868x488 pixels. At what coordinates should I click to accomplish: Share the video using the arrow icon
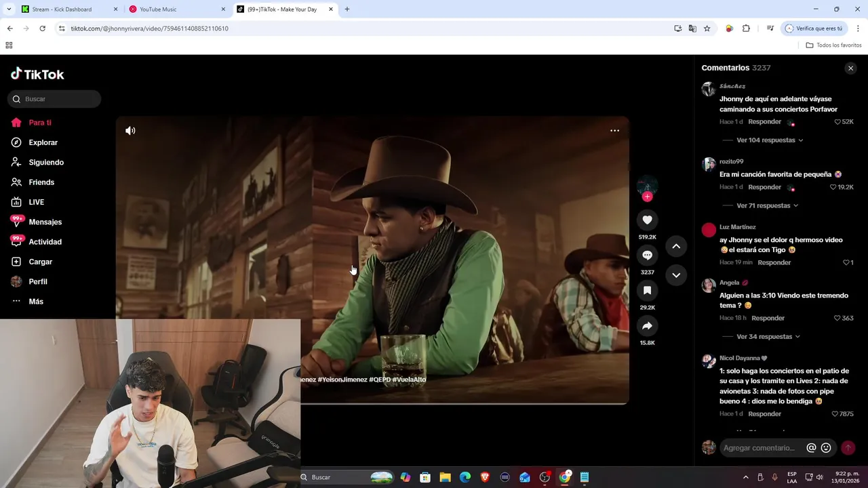[x=647, y=326]
